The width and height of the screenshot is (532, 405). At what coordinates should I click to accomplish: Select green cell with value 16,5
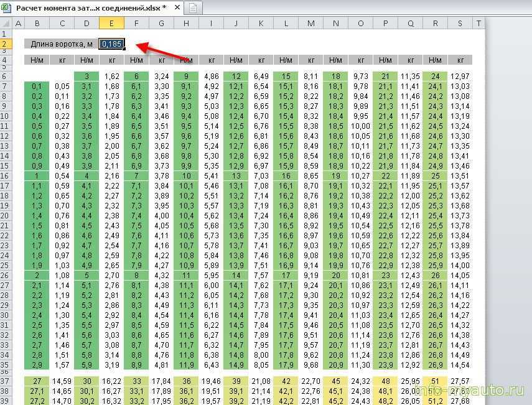point(286,226)
